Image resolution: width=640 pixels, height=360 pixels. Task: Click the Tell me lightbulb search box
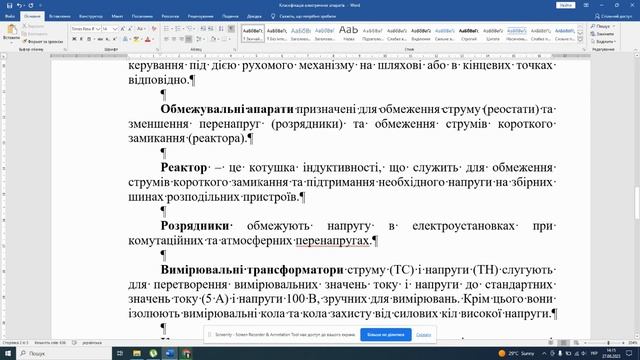coord(304,16)
